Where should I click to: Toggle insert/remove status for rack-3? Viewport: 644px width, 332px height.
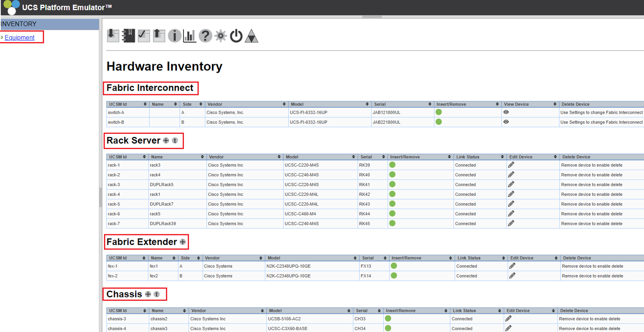(x=392, y=184)
